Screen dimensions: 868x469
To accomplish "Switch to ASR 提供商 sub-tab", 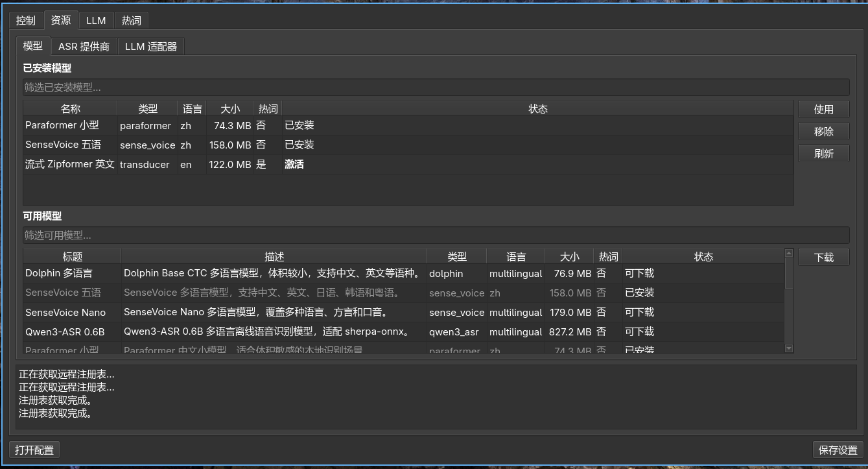I will [x=84, y=47].
